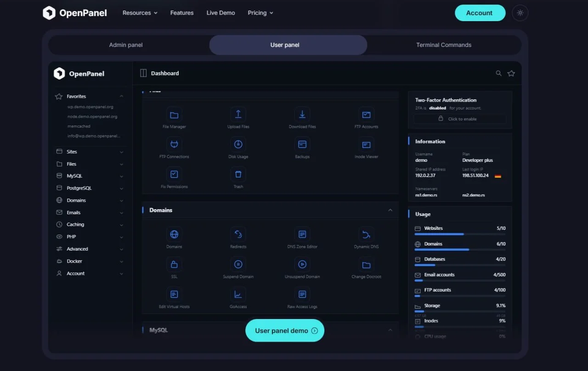588x371 pixels.
Task: Open wp.demo.openpanel.org favorite link
Action: [90, 107]
